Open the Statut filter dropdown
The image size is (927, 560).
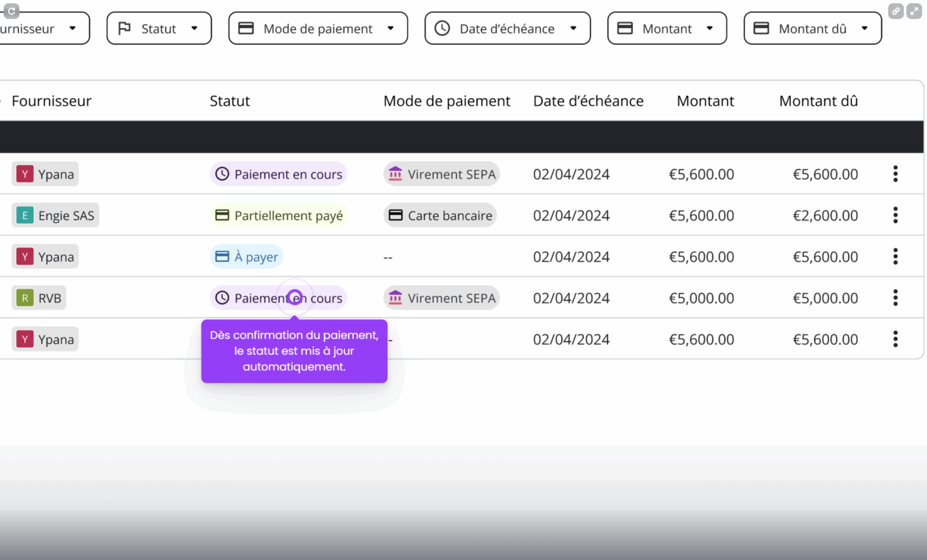159,28
